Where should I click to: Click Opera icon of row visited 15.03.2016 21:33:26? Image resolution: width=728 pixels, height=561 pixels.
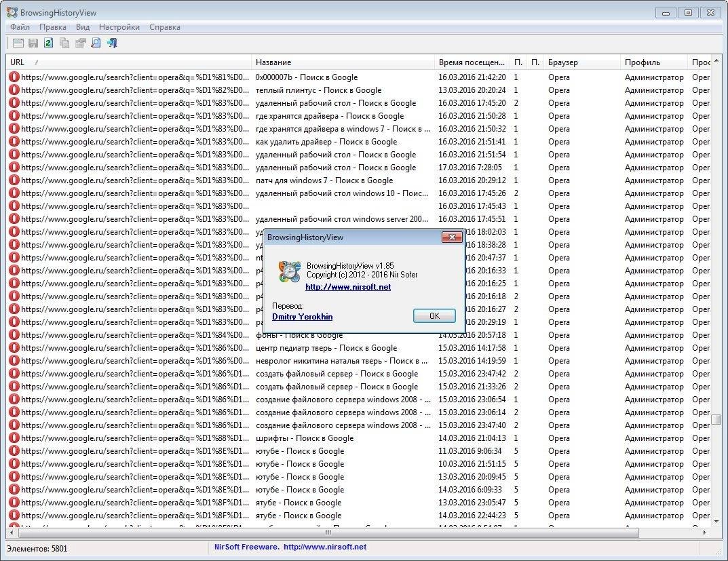[x=14, y=387]
